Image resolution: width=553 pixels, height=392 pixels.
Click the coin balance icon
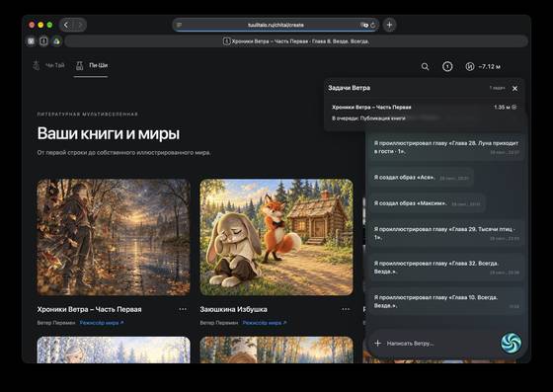click(x=470, y=66)
